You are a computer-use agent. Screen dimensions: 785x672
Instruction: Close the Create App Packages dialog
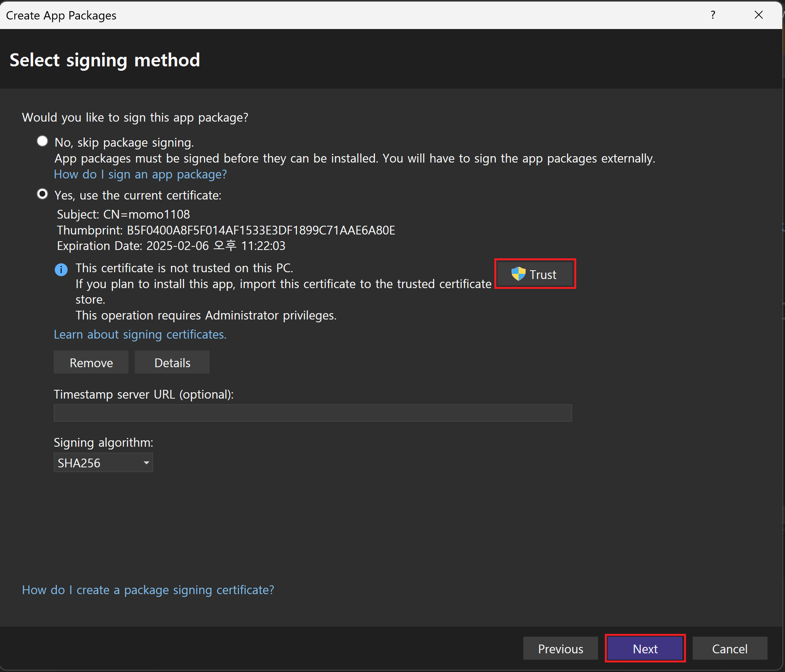(x=758, y=15)
